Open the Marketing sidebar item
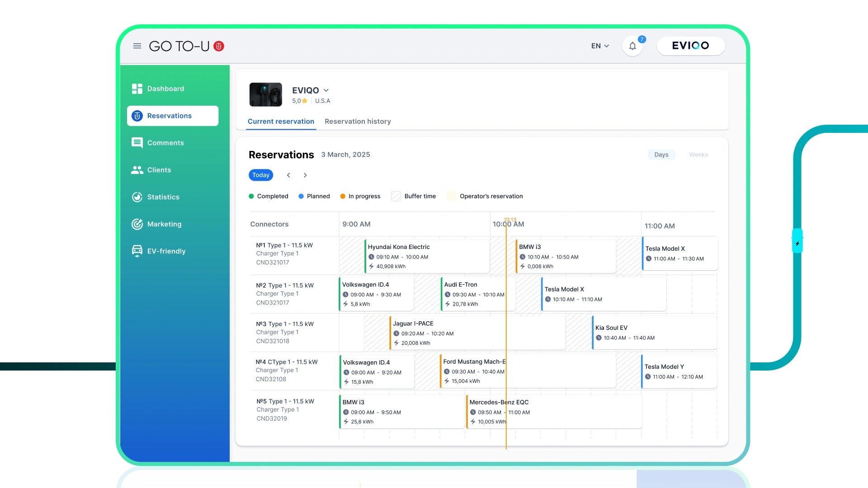 click(164, 224)
